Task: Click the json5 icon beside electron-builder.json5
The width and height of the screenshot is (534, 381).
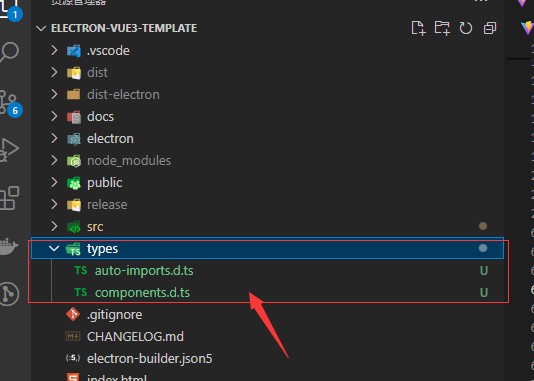Action: pos(73,358)
